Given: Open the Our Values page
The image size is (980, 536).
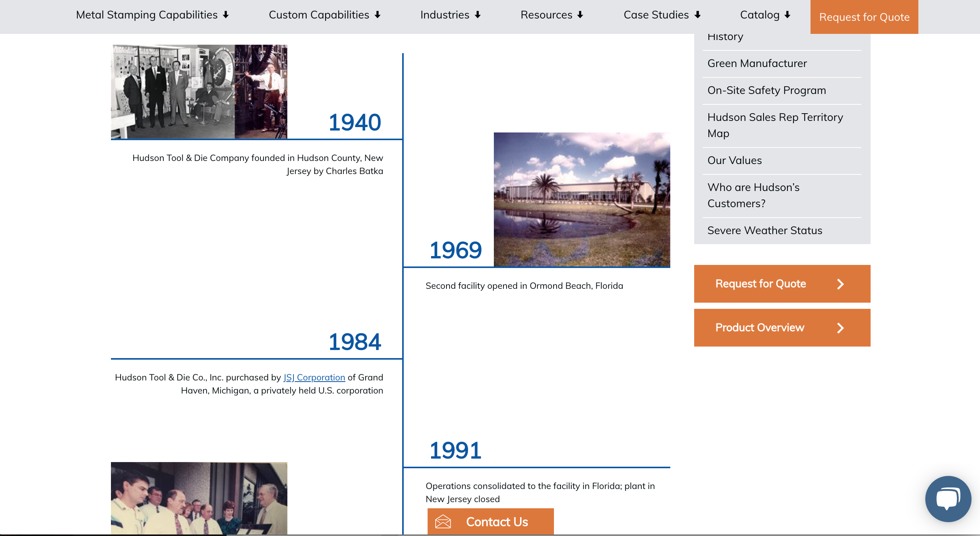Looking at the screenshot, I should click(735, 161).
